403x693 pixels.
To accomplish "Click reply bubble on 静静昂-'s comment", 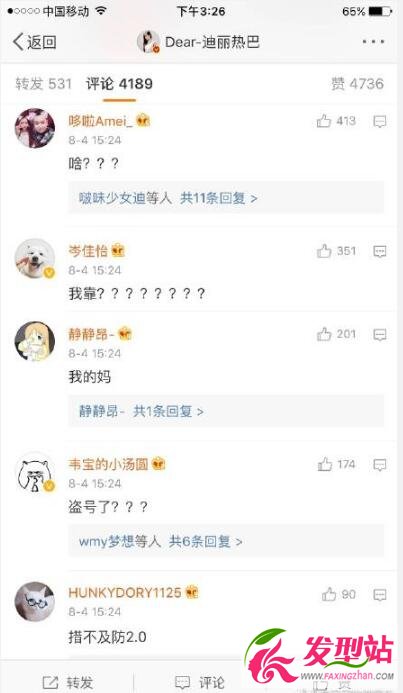I will pyautogui.click(x=380, y=335).
